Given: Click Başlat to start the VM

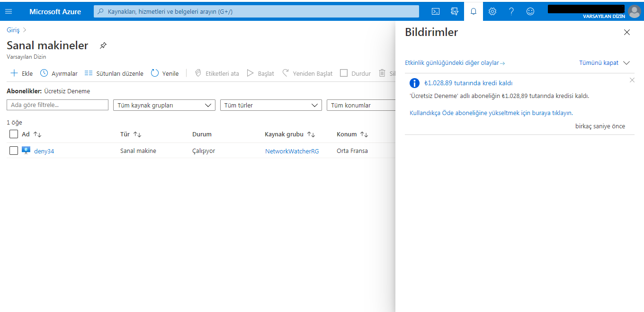Looking at the screenshot, I should 260,73.
